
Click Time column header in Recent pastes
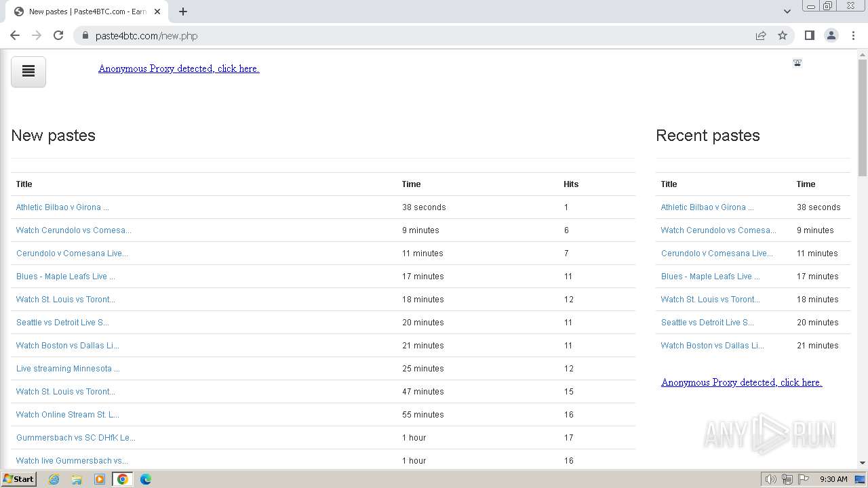[x=806, y=184]
